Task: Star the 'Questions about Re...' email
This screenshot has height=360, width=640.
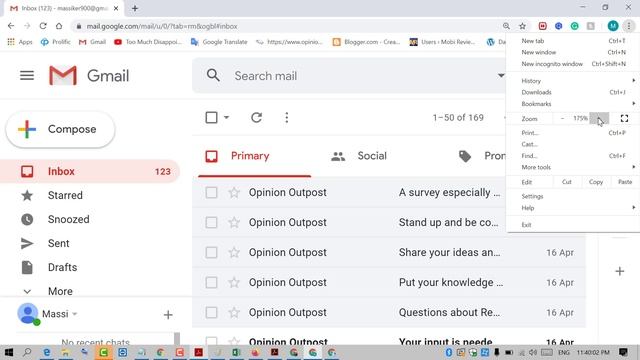Action: click(234, 312)
